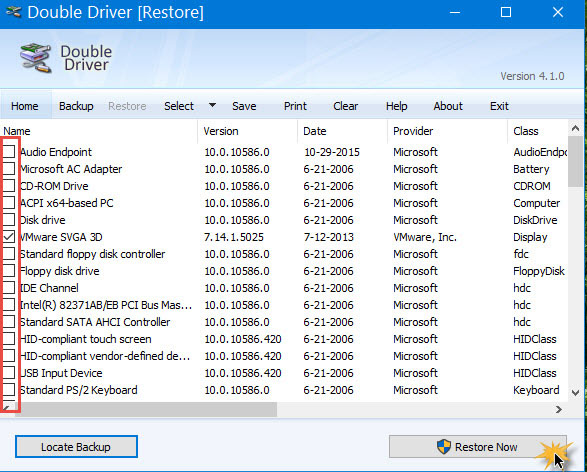The height and width of the screenshot is (472, 587).
Task: Click the Battery class cell
Action: point(531,169)
